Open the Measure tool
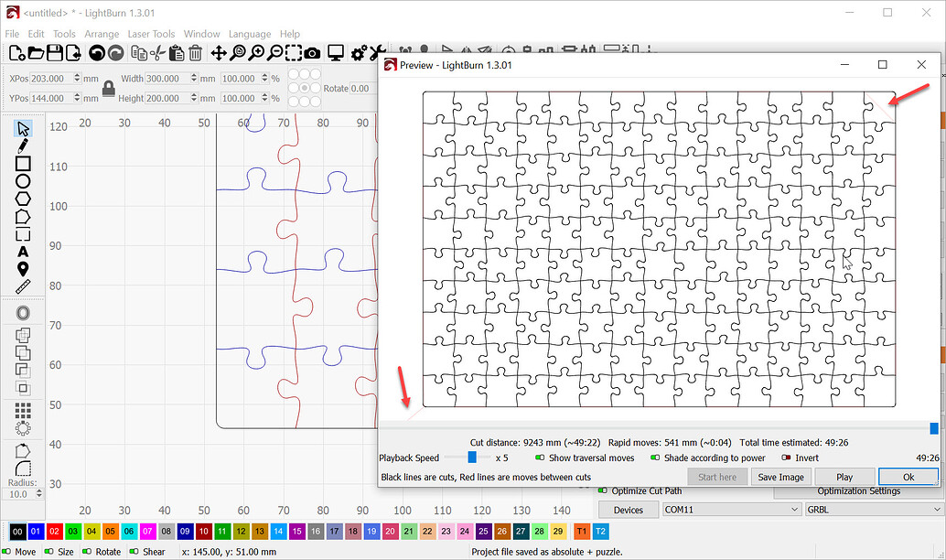Screen dimensions: 946x560 (x=23, y=286)
